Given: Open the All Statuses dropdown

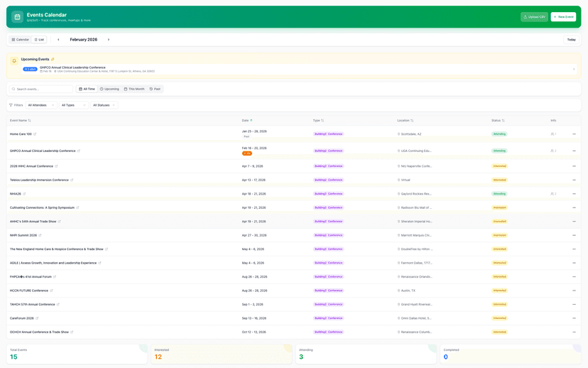Looking at the screenshot, I should [x=104, y=105].
